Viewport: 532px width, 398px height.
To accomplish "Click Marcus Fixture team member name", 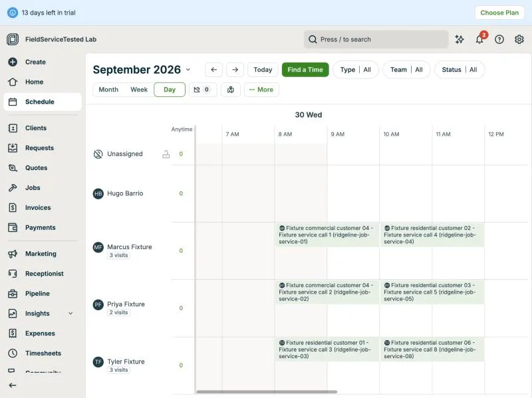I will [x=130, y=247].
